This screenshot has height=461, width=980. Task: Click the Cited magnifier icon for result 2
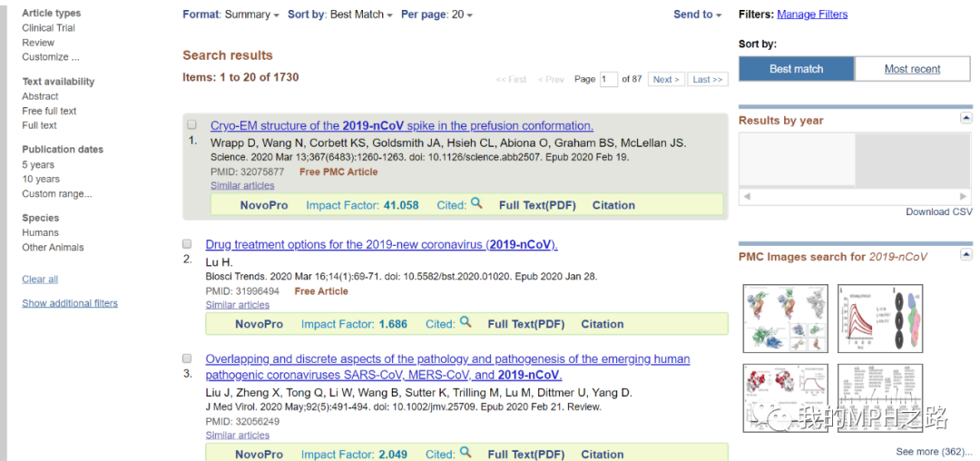[465, 322]
